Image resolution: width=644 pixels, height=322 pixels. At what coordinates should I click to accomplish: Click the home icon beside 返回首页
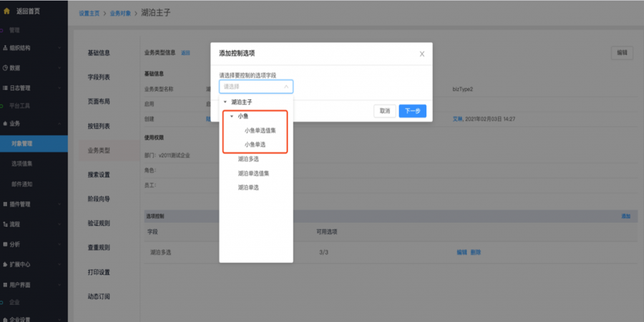point(7,11)
